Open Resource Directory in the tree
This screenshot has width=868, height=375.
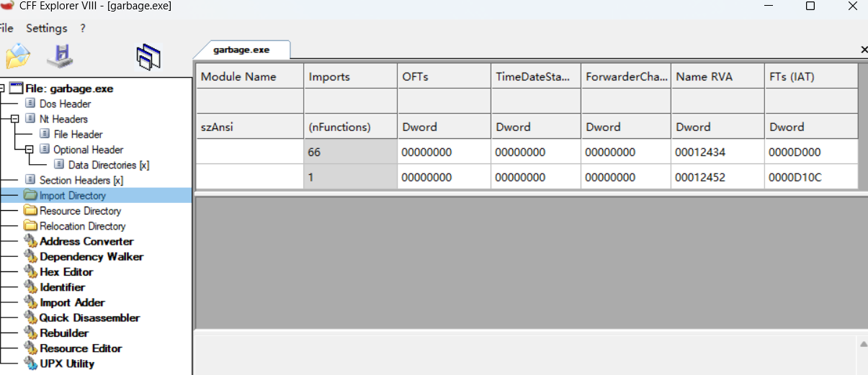(x=81, y=211)
